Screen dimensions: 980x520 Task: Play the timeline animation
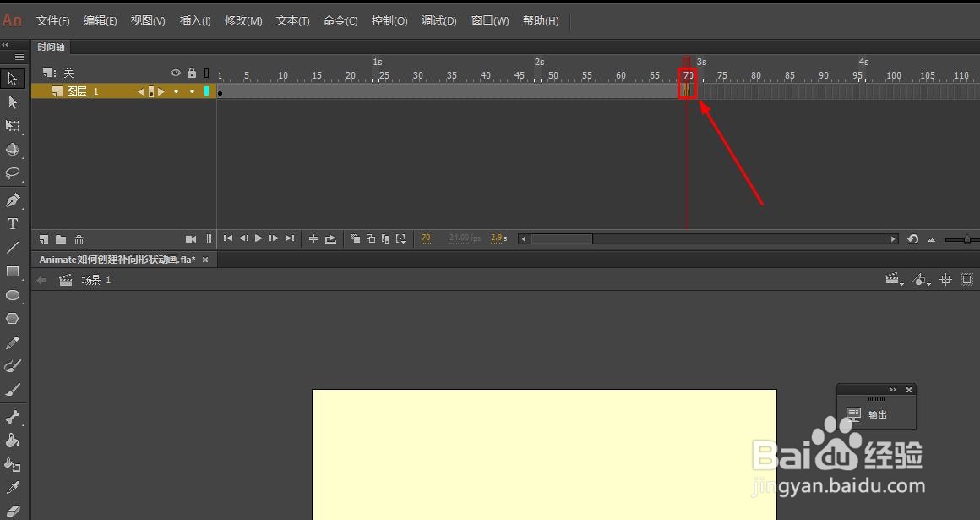pos(259,238)
